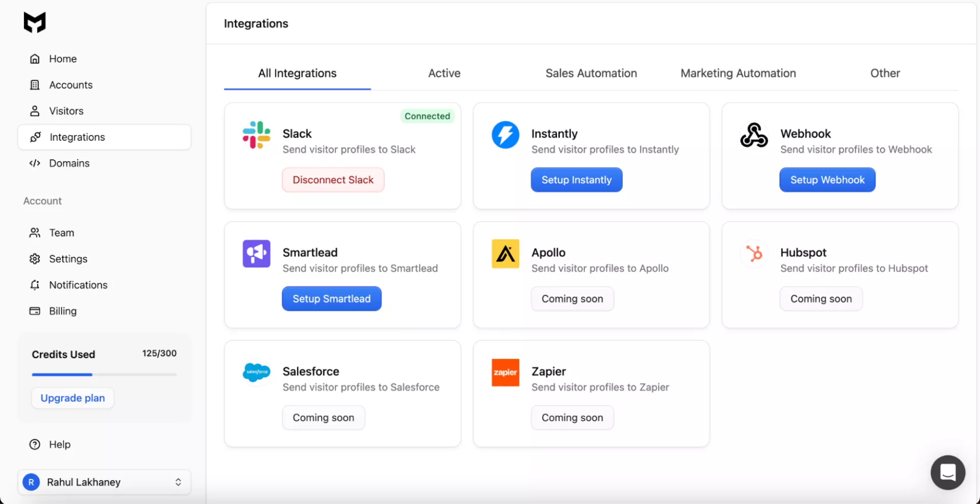Click the Salesforce cloud icon

coord(256,372)
